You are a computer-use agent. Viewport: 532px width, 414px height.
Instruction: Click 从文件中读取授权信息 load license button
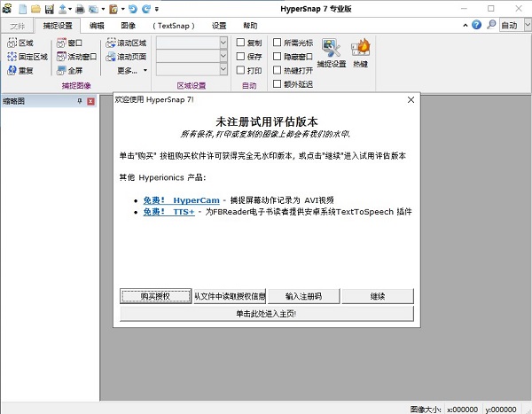coord(230,296)
